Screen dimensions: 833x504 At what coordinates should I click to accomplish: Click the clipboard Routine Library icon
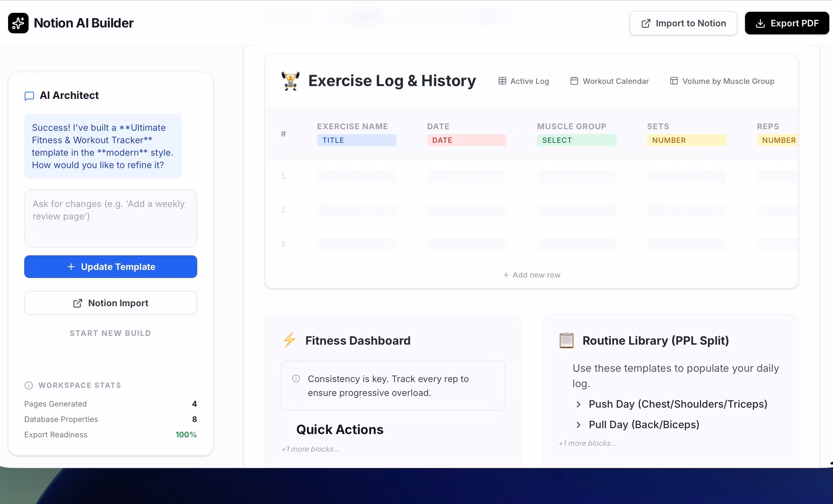pyautogui.click(x=566, y=340)
